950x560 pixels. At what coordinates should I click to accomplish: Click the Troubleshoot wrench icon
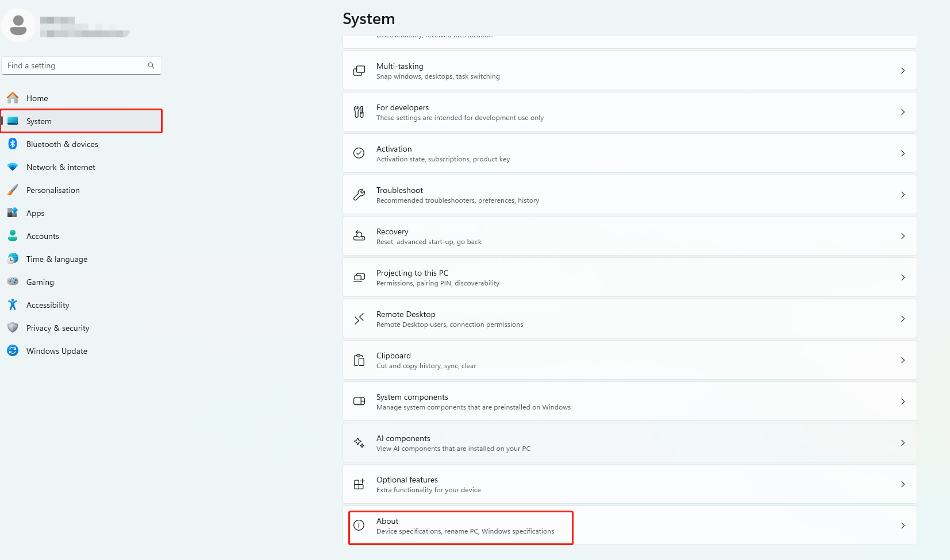point(359,195)
